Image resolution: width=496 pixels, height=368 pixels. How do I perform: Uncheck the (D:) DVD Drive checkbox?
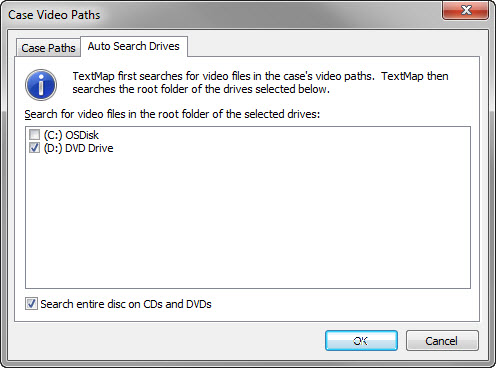pos(34,148)
